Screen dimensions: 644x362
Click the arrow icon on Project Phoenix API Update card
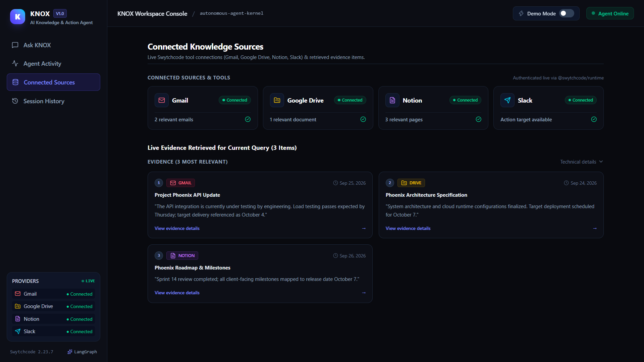364,228
